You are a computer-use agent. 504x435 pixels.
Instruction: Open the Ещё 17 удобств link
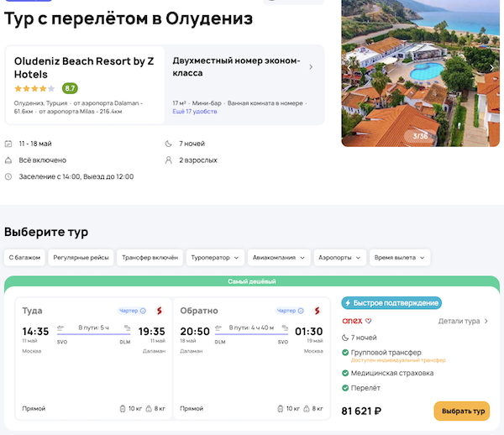click(195, 112)
